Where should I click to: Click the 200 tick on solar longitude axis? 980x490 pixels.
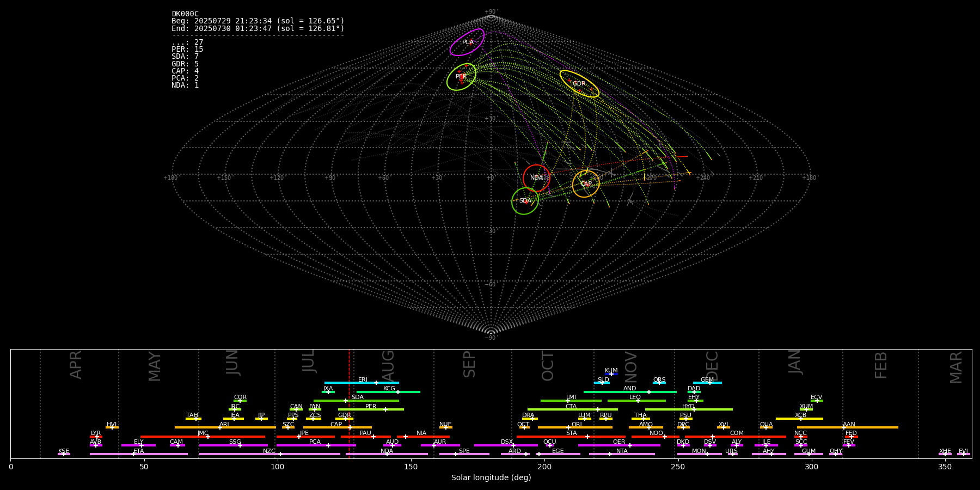click(x=544, y=467)
